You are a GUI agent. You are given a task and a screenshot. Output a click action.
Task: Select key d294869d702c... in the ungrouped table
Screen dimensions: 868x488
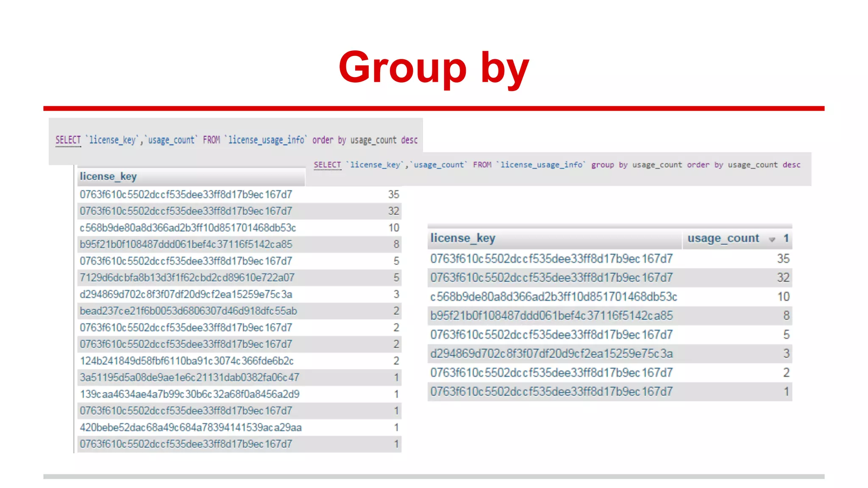pos(186,294)
